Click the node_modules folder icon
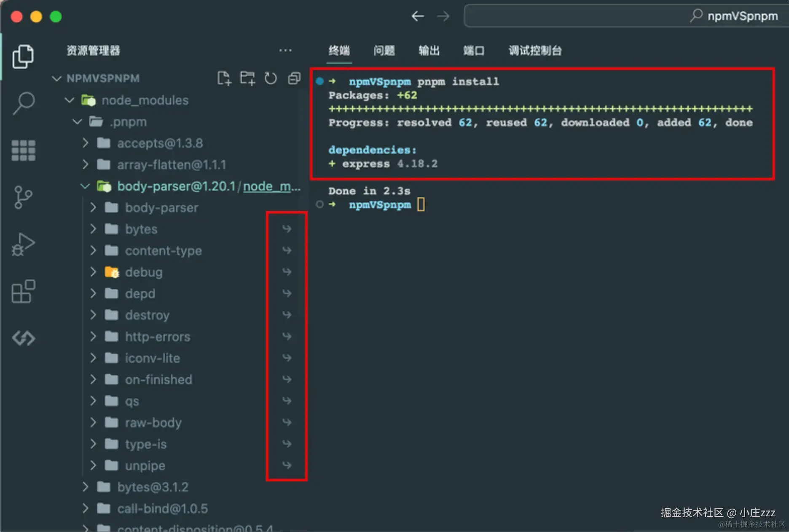 89,100
